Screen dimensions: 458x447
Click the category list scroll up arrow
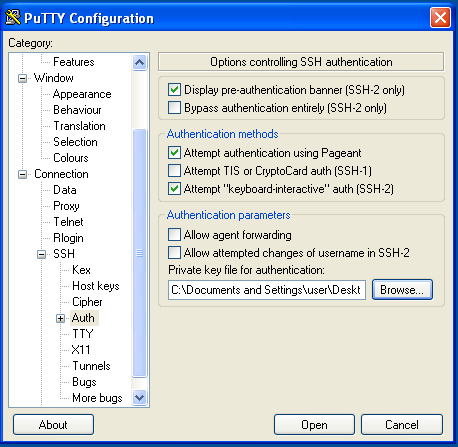(139, 62)
